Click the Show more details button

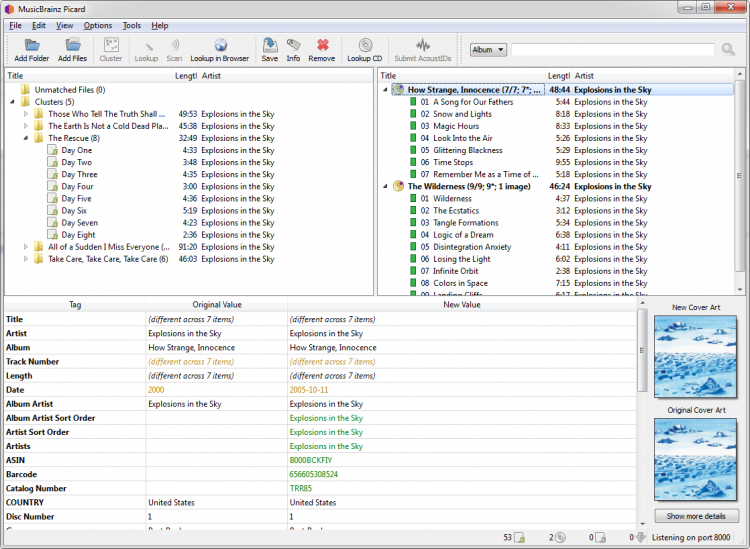coord(696,516)
